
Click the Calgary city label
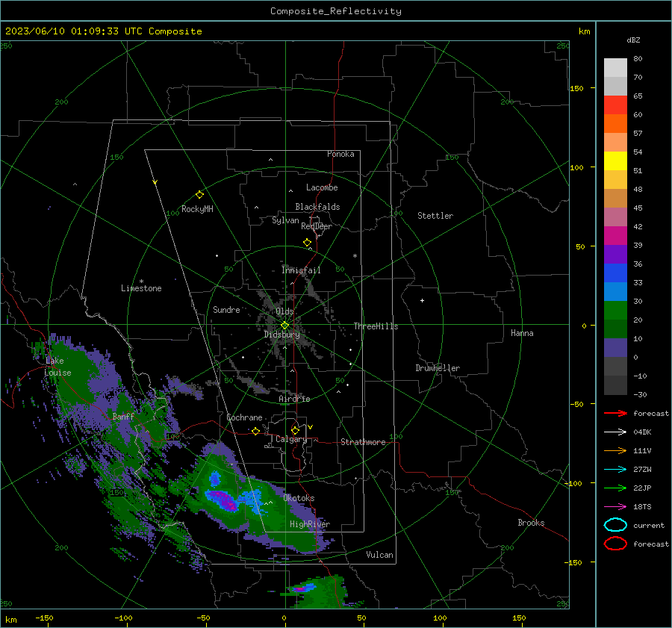click(291, 439)
